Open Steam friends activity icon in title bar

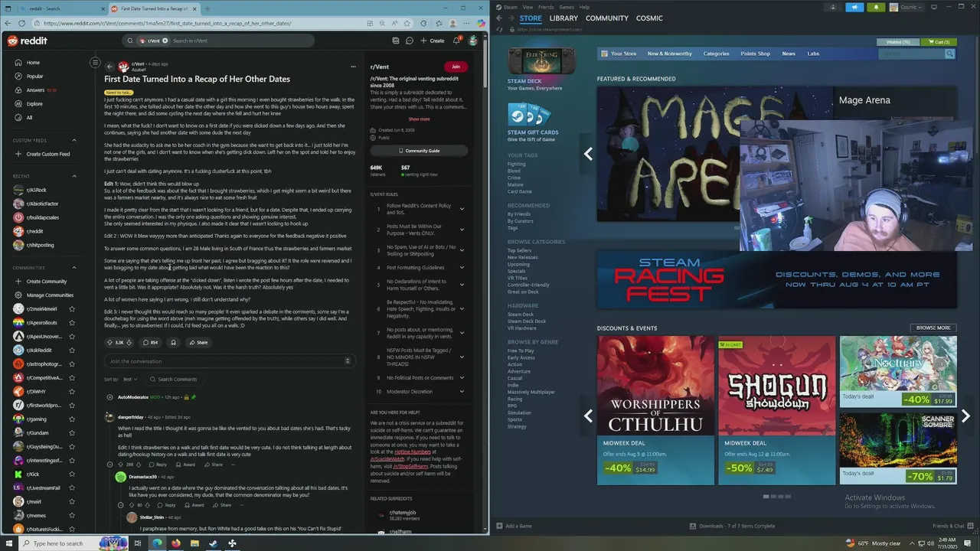pos(833,7)
